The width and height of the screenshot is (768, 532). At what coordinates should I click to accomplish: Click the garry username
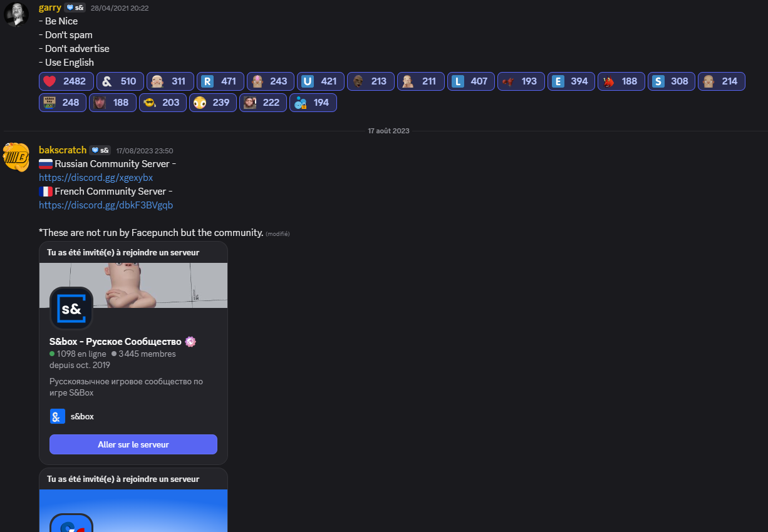coord(50,8)
